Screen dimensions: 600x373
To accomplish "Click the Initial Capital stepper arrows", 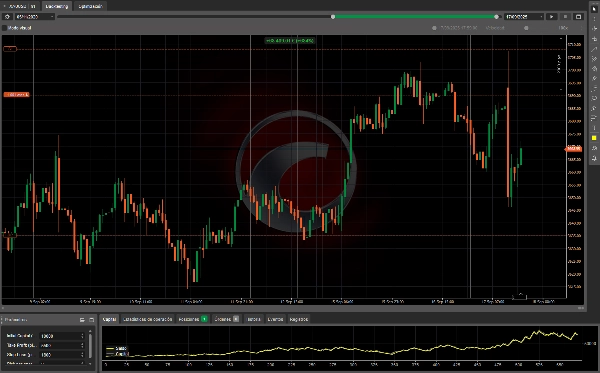I will point(82,336).
